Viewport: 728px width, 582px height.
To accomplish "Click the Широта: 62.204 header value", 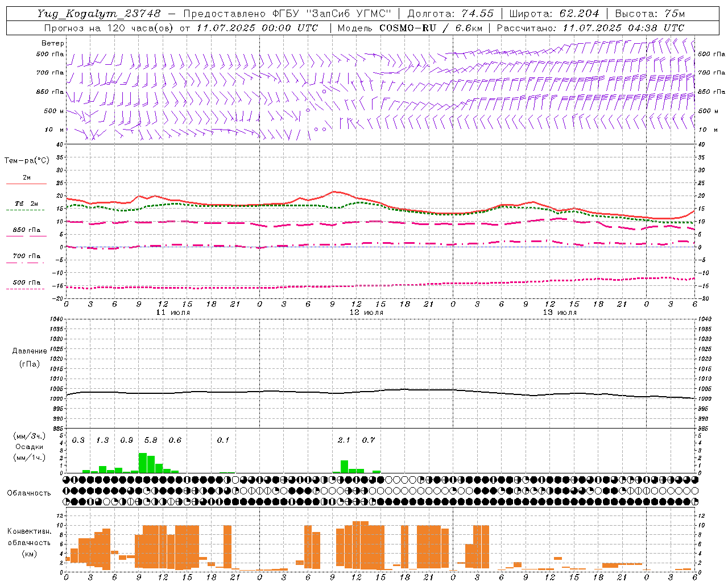I will point(554,14).
